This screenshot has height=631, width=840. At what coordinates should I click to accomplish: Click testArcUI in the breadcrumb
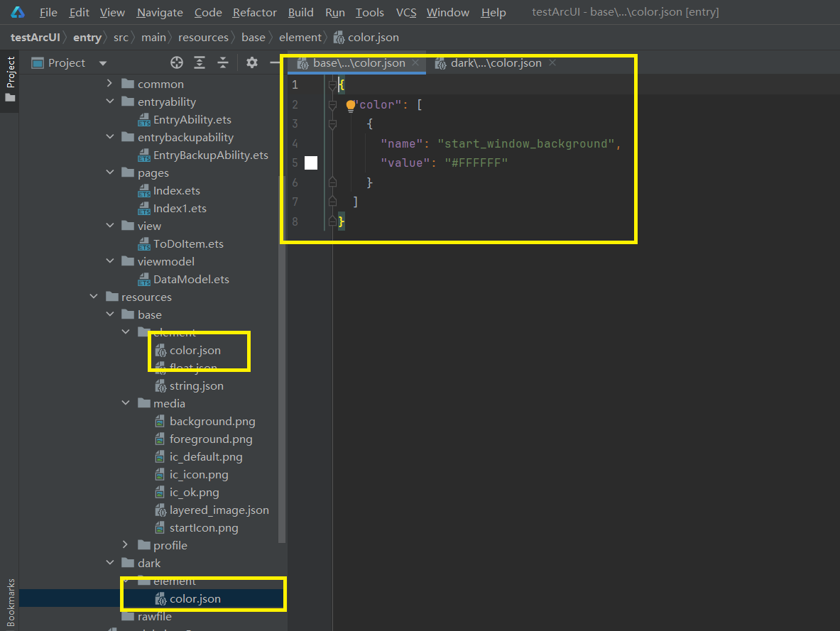click(36, 38)
